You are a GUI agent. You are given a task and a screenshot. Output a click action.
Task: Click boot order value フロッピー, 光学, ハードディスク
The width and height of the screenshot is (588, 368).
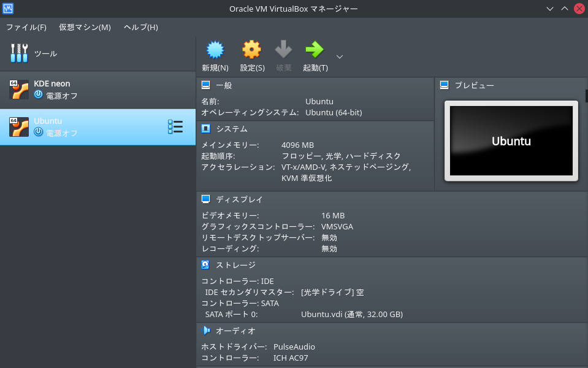(341, 156)
